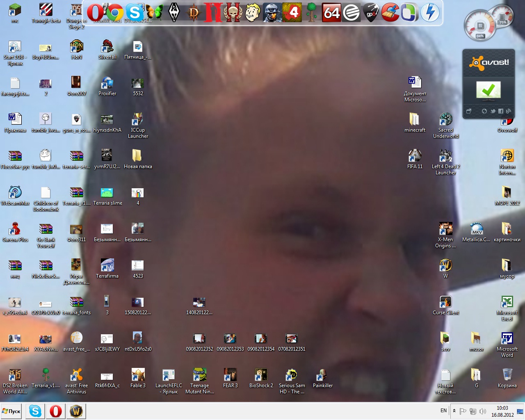Open the FIFA 11 shortcut

(x=415, y=160)
